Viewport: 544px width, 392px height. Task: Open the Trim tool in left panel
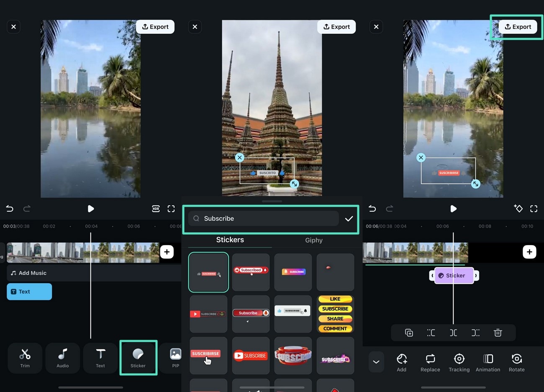(25, 358)
